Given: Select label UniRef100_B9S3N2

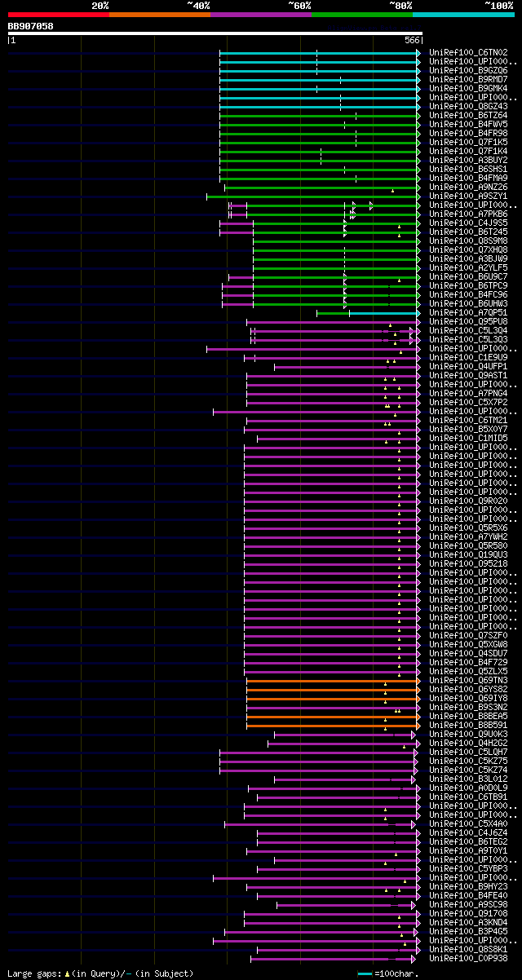Looking at the screenshot, I should (x=470, y=708).
